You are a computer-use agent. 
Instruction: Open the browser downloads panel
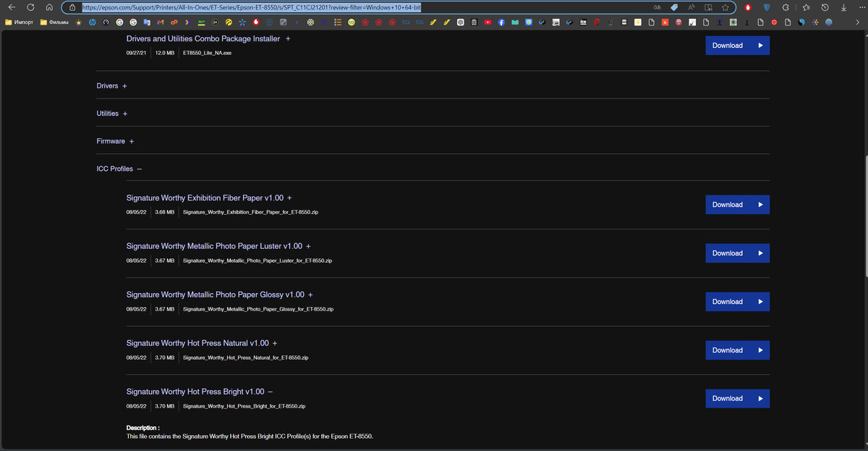tap(843, 7)
